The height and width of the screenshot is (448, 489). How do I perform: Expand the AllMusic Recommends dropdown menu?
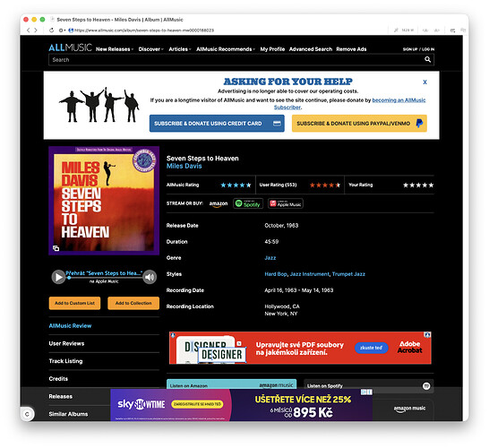pyautogui.click(x=226, y=49)
